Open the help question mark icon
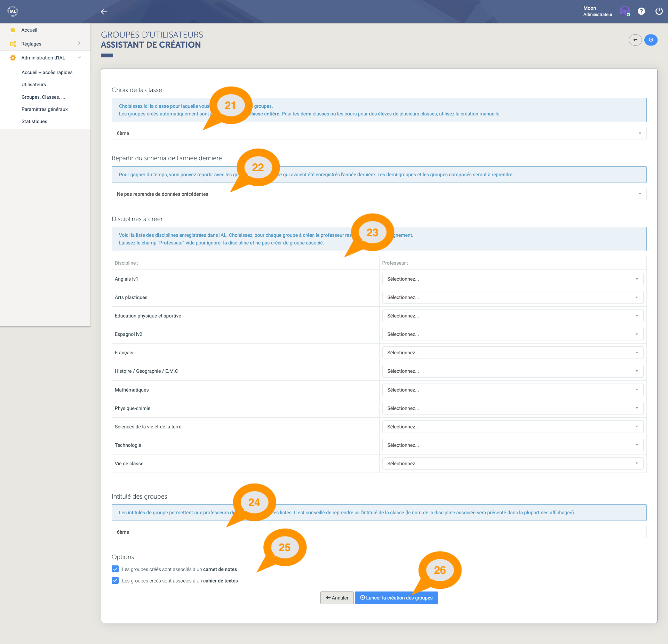Screen dimensions: 668x644 pos(641,11)
